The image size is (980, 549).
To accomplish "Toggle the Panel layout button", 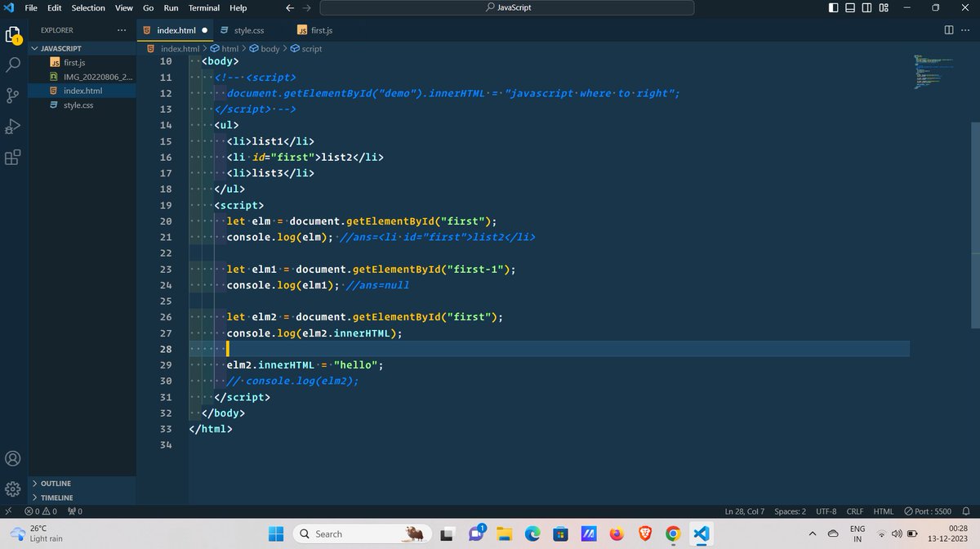I will (x=850, y=8).
